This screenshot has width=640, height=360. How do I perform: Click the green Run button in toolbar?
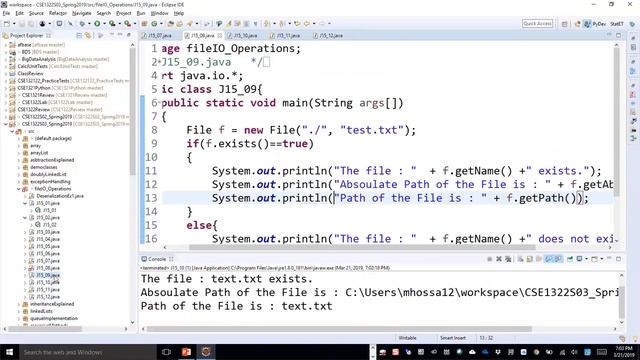pyautogui.click(x=97, y=24)
